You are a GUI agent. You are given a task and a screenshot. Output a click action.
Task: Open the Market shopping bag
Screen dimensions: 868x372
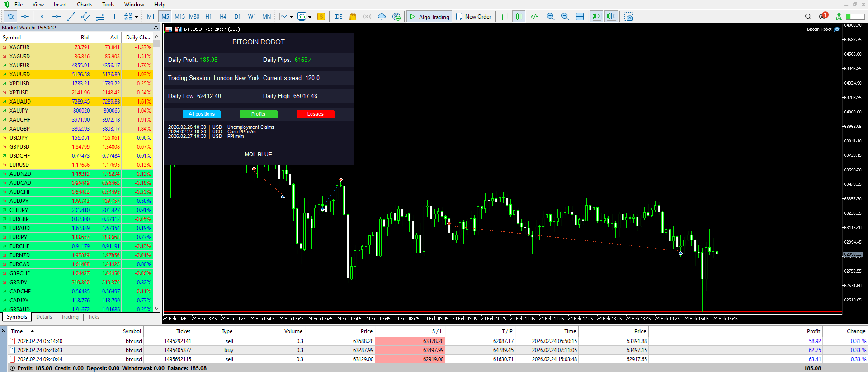click(353, 17)
